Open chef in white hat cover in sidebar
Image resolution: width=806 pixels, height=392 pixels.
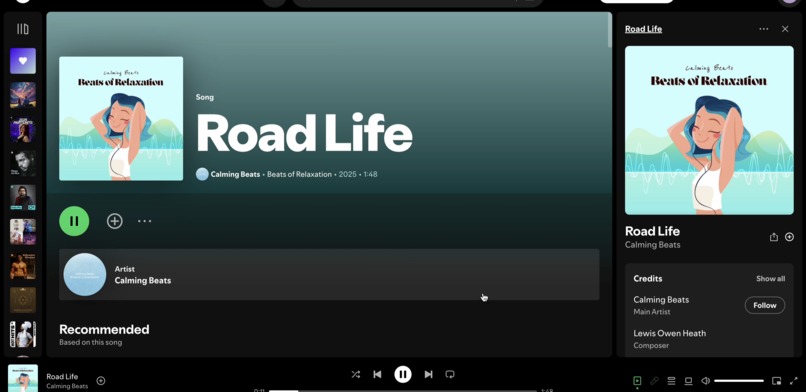(23, 334)
